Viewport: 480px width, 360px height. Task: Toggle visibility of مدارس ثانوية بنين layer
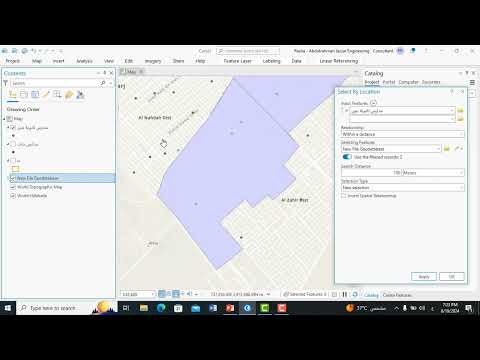[13, 128]
